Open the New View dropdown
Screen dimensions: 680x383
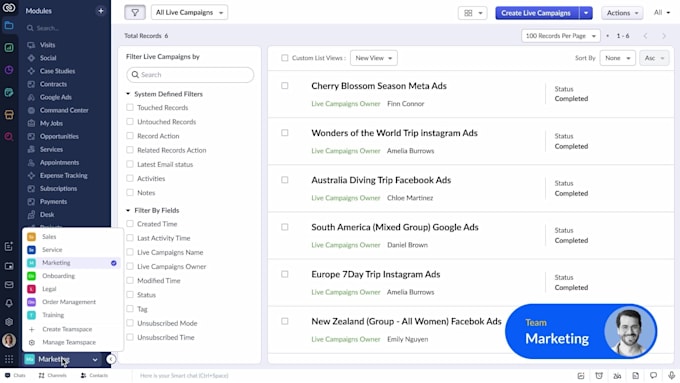(373, 58)
